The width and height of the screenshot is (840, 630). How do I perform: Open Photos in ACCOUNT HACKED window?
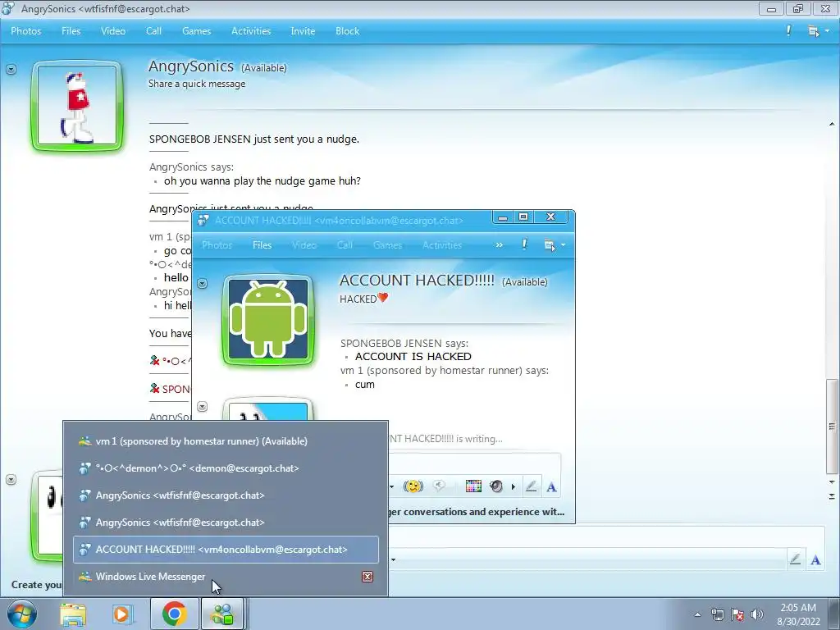pos(217,244)
